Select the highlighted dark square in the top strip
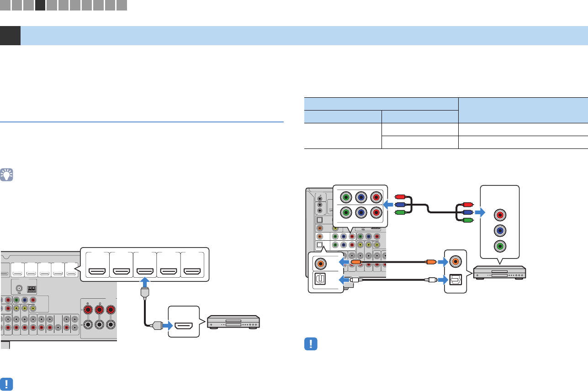This screenshot has height=391, width=588. point(40,5)
